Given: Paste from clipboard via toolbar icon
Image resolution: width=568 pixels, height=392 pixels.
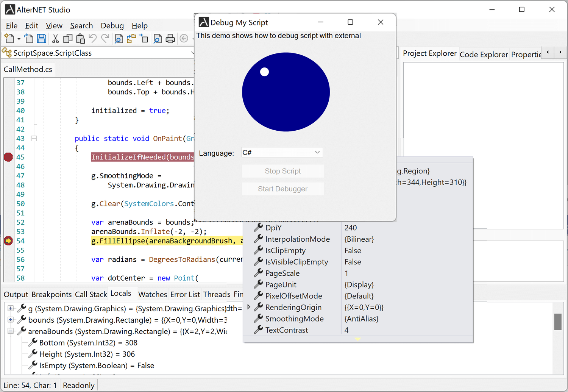Looking at the screenshot, I should click(80, 38).
